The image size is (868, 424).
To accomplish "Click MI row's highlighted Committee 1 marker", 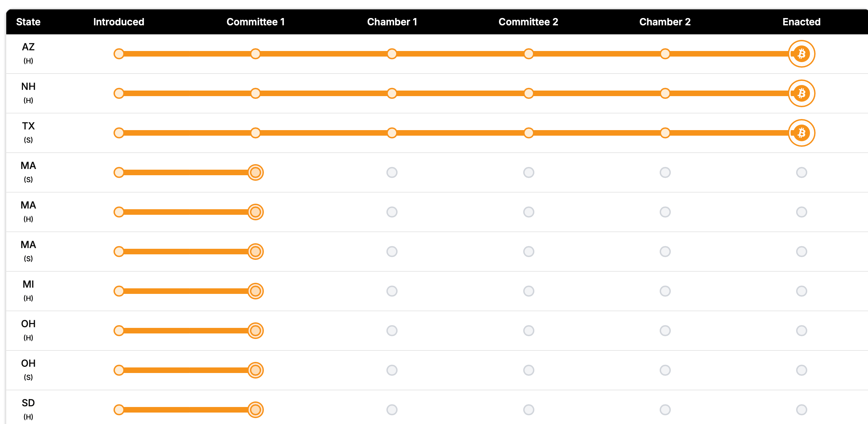I will coord(256,291).
